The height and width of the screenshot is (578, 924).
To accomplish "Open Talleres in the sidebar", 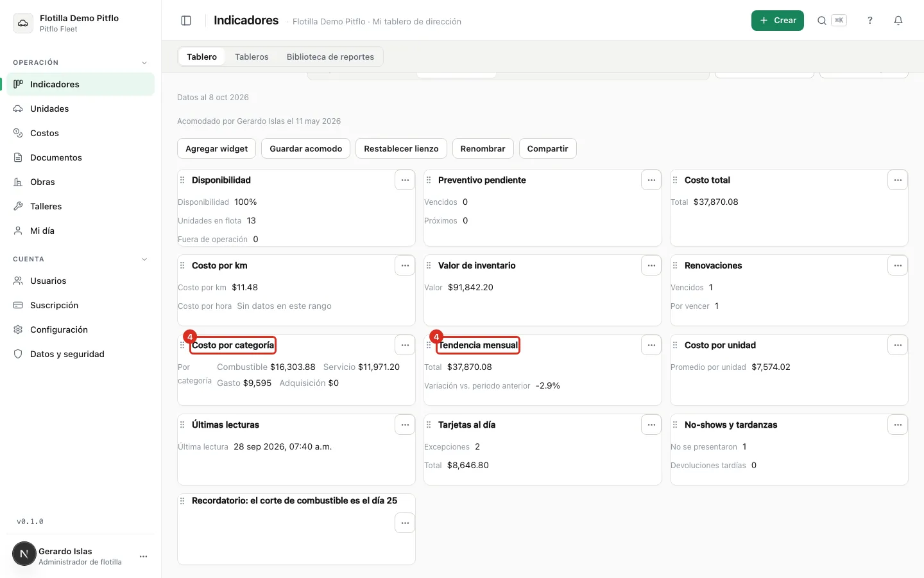I will [80, 206].
